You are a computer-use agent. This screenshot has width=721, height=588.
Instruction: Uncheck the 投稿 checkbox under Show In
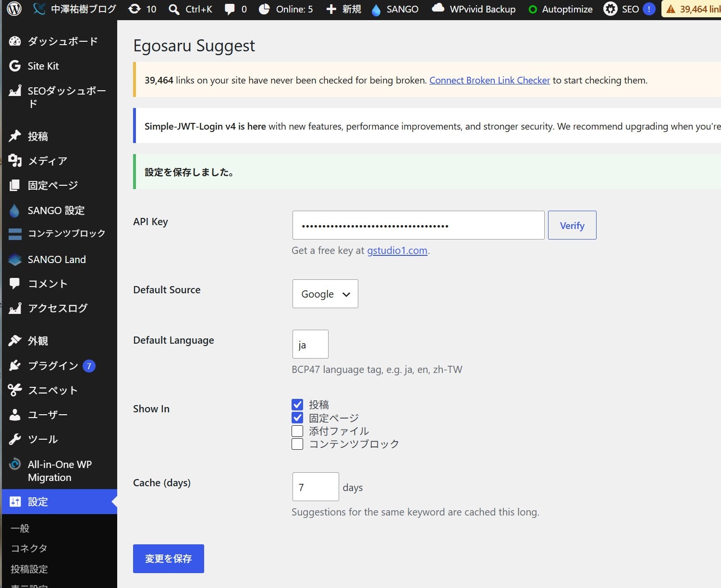[297, 405]
